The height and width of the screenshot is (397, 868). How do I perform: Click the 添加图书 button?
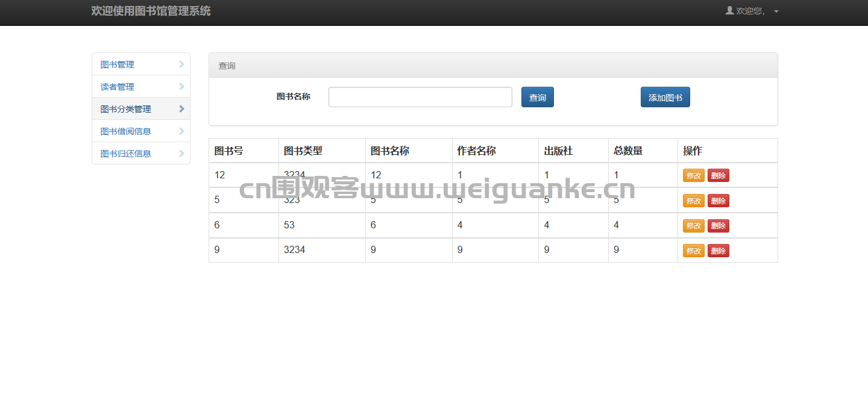point(665,97)
